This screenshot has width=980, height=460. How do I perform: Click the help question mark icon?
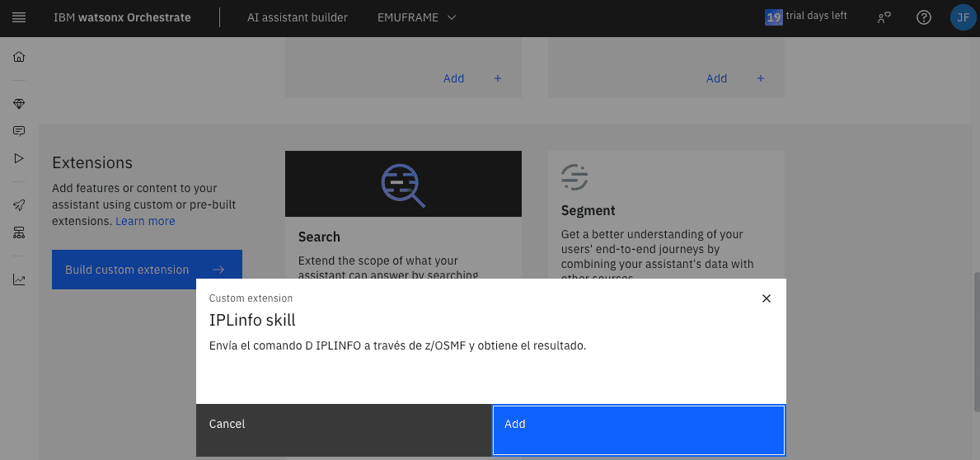(x=924, y=17)
